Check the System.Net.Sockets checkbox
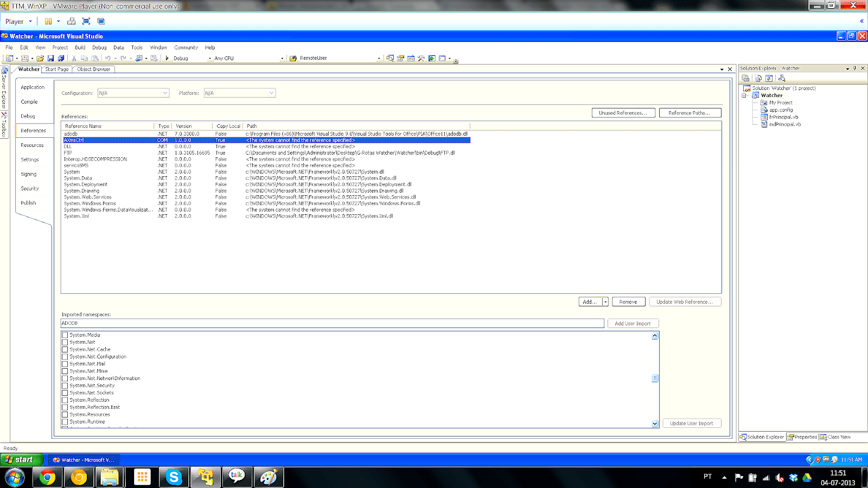 point(65,393)
